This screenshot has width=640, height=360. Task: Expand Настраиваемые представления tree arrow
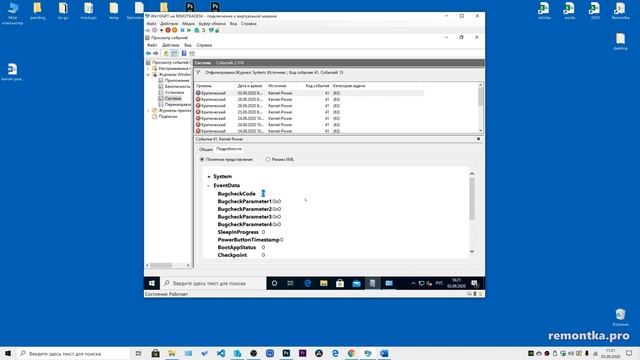click(x=148, y=69)
